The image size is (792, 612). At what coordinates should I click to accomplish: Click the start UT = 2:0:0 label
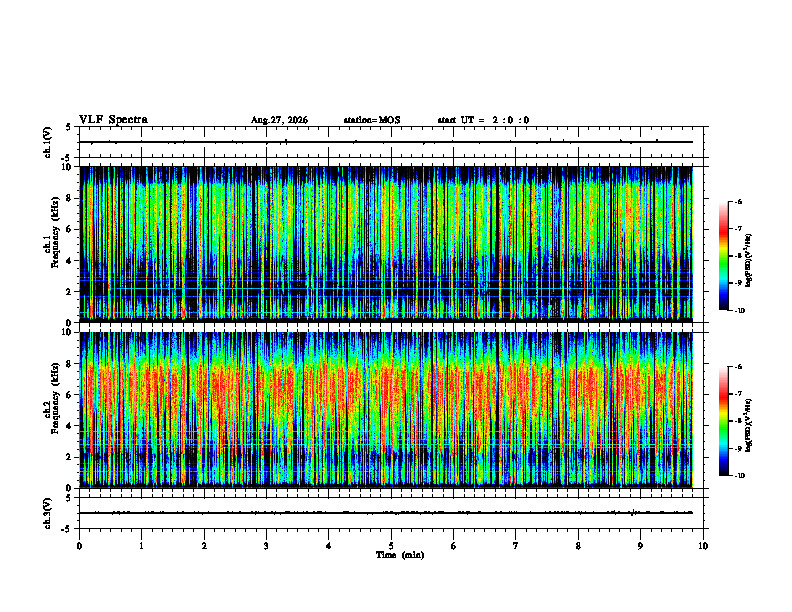[483, 120]
